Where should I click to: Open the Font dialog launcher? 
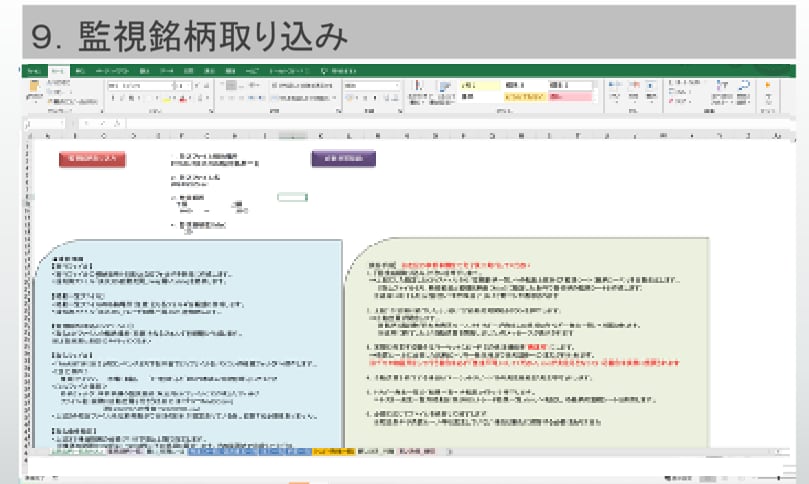tap(211, 111)
